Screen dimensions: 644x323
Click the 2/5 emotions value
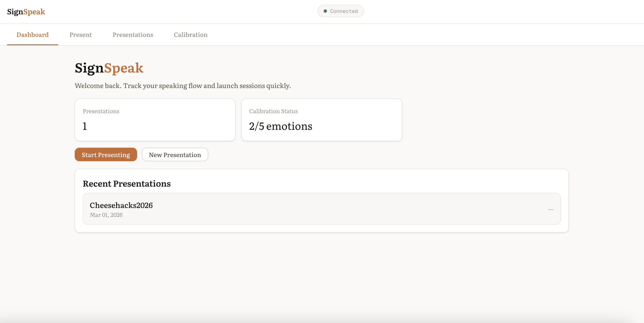[x=280, y=126]
